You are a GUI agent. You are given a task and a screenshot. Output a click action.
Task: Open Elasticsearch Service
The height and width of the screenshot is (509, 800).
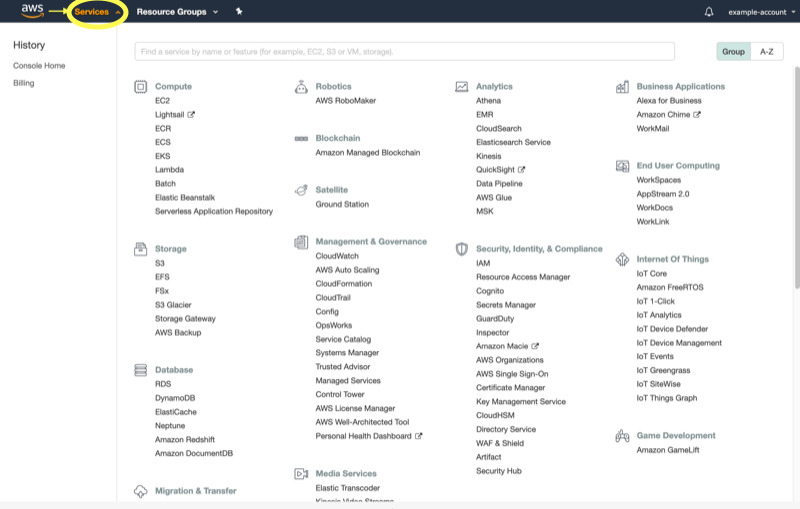513,142
